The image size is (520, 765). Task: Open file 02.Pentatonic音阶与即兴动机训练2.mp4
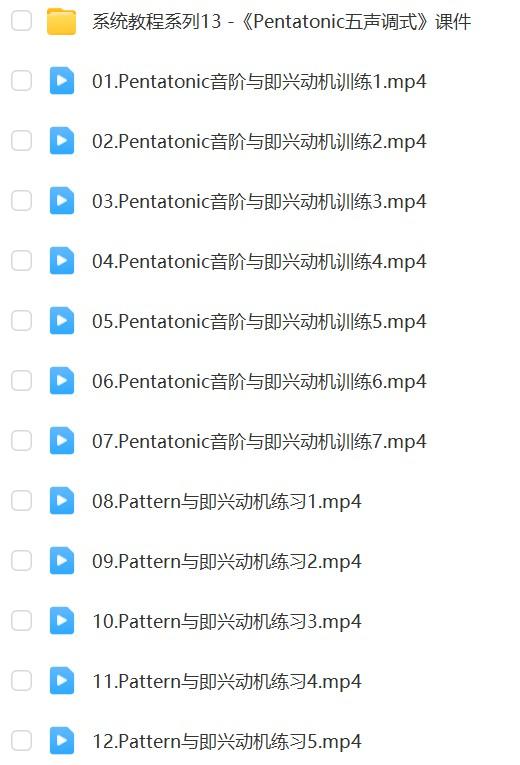259,141
